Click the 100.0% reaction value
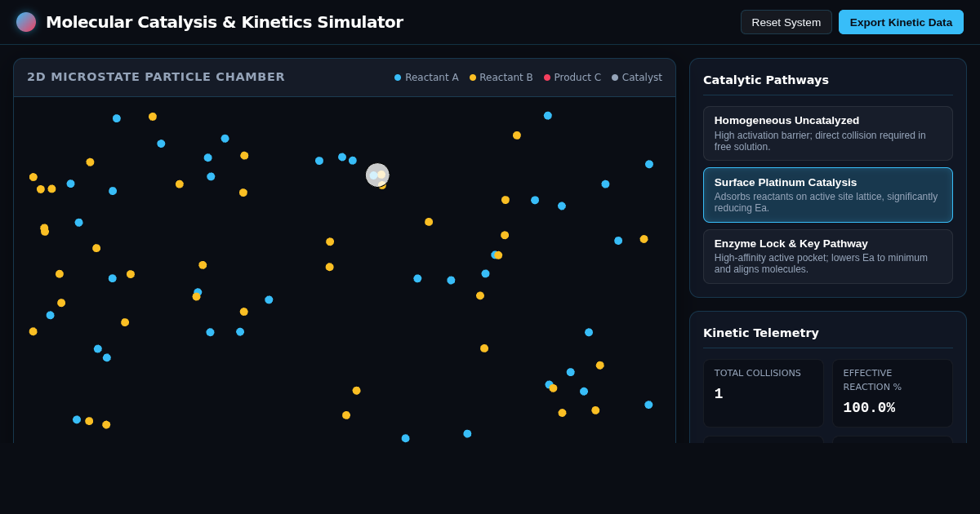 [869, 407]
